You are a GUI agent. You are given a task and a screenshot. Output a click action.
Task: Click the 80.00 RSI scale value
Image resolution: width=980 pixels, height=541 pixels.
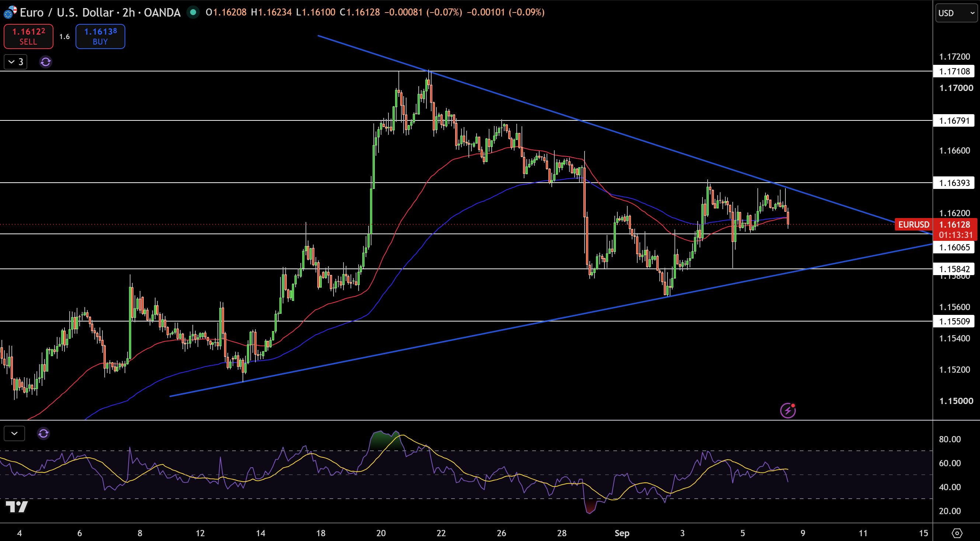point(950,439)
